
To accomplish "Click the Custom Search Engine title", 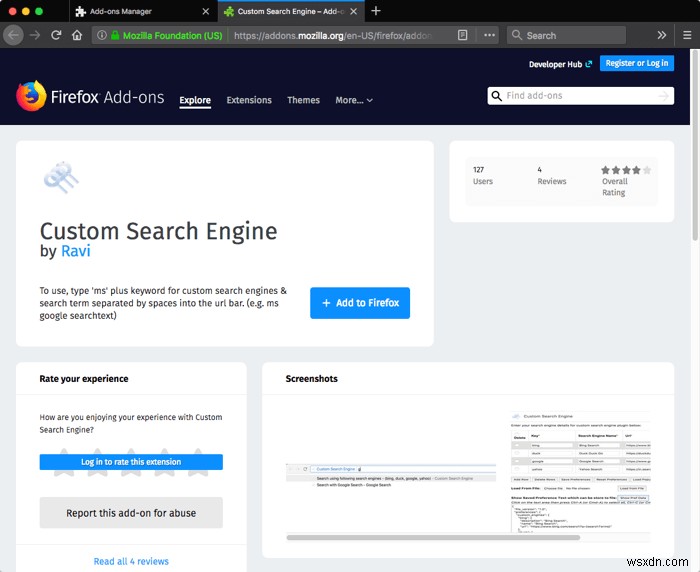I will pyautogui.click(x=158, y=231).
